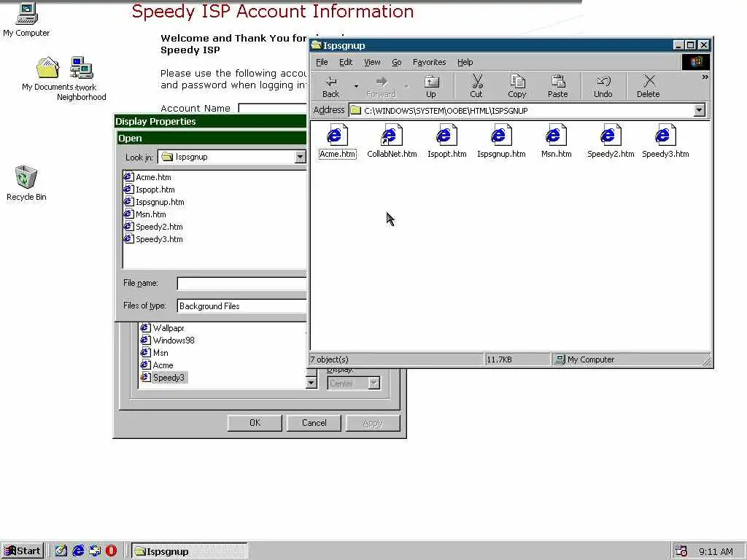This screenshot has width=747, height=560.
Task: Click the Ispsgnup title bar folder icon
Action: 316,45
